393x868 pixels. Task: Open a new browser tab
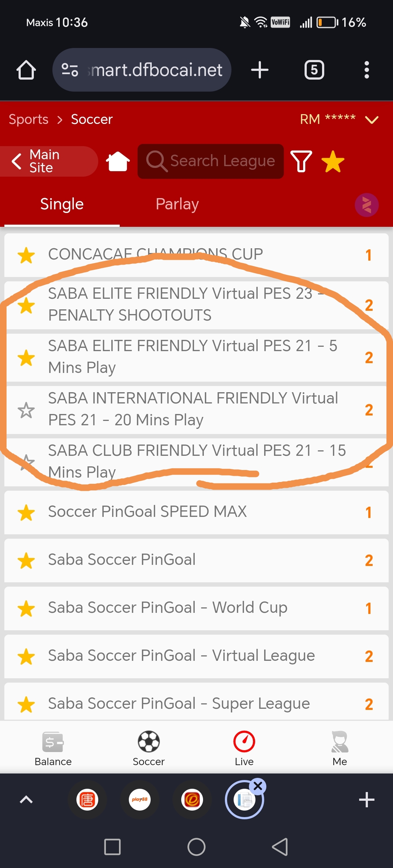point(260,70)
